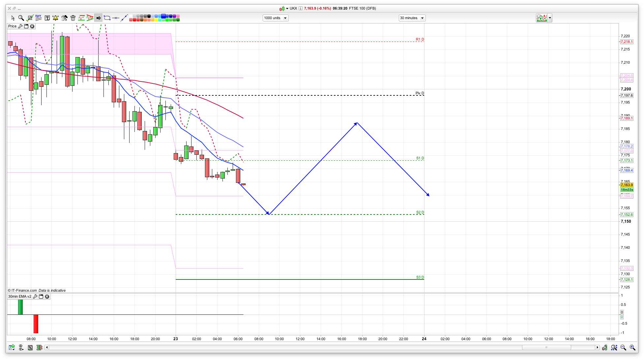Click the Raff regression channel tool
Screen dimensions: 644x360
coord(38,18)
